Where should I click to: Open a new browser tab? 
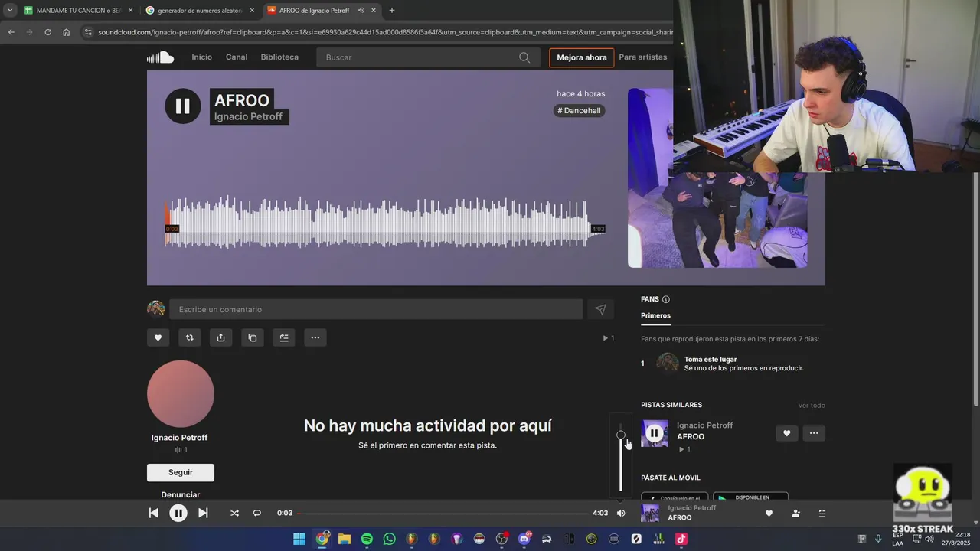tap(391, 11)
